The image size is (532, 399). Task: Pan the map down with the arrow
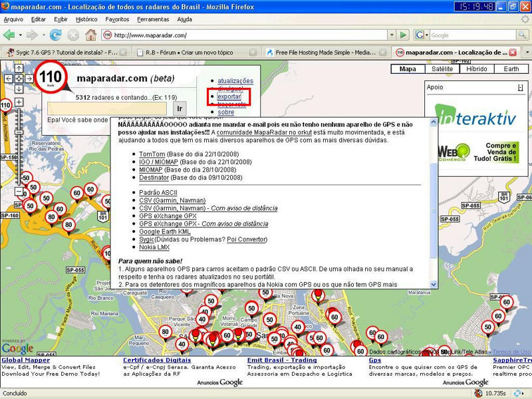(x=19, y=89)
